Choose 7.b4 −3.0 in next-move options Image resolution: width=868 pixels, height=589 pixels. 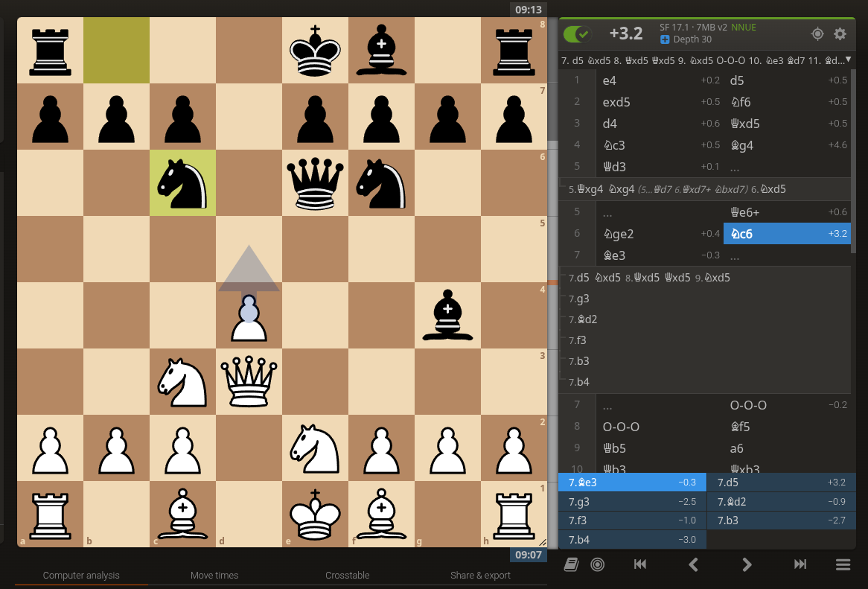pyautogui.click(x=632, y=540)
